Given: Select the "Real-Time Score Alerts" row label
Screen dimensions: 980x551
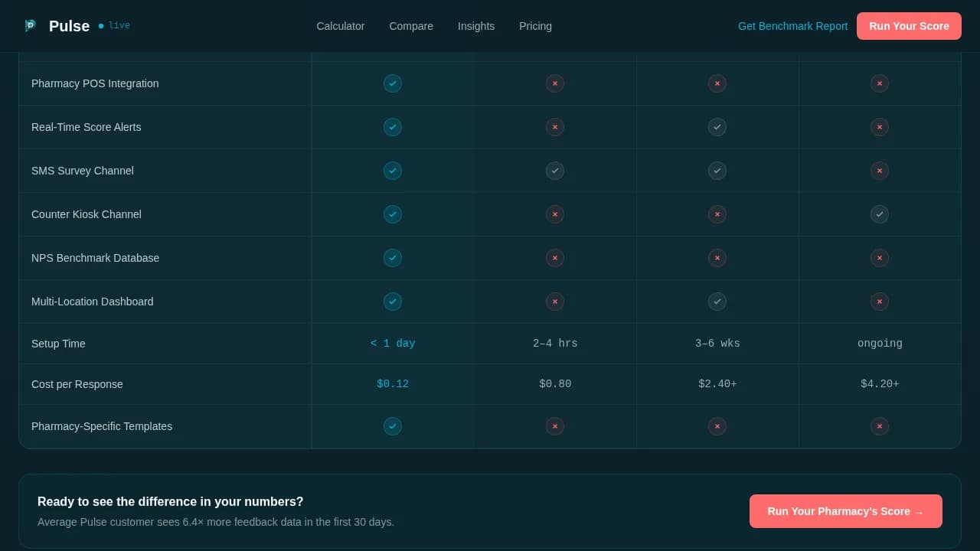Looking at the screenshot, I should point(87,127).
